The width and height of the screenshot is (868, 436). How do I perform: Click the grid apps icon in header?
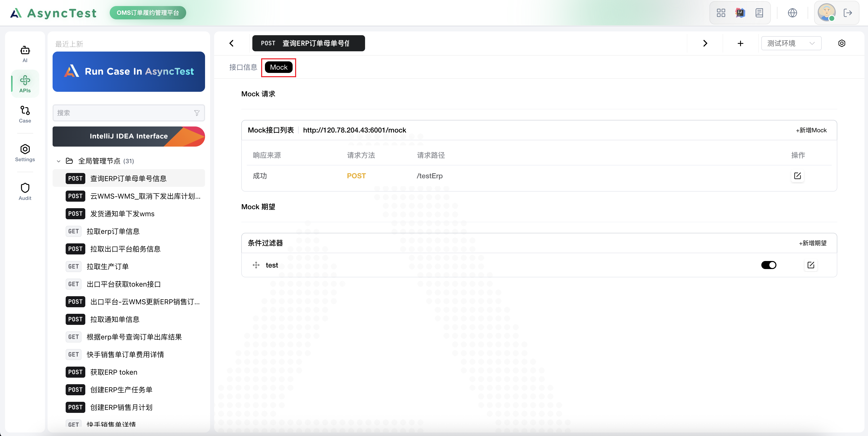[x=721, y=13]
